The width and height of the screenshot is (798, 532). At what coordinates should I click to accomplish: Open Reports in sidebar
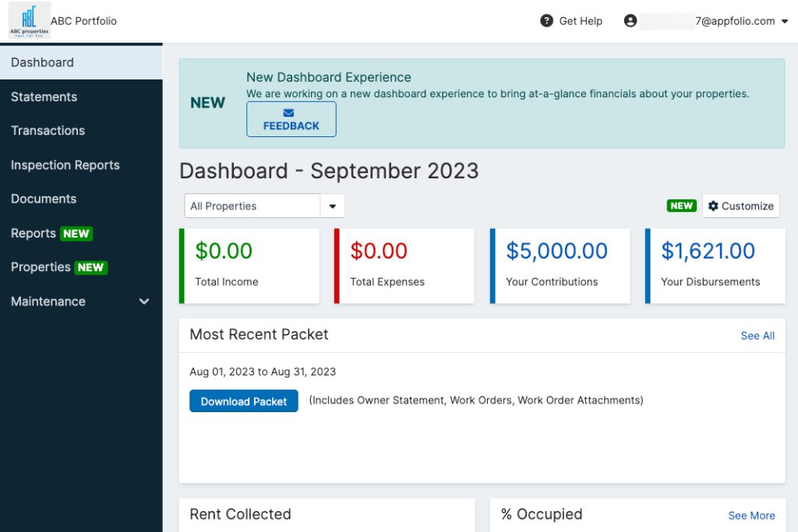coord(81,233)
